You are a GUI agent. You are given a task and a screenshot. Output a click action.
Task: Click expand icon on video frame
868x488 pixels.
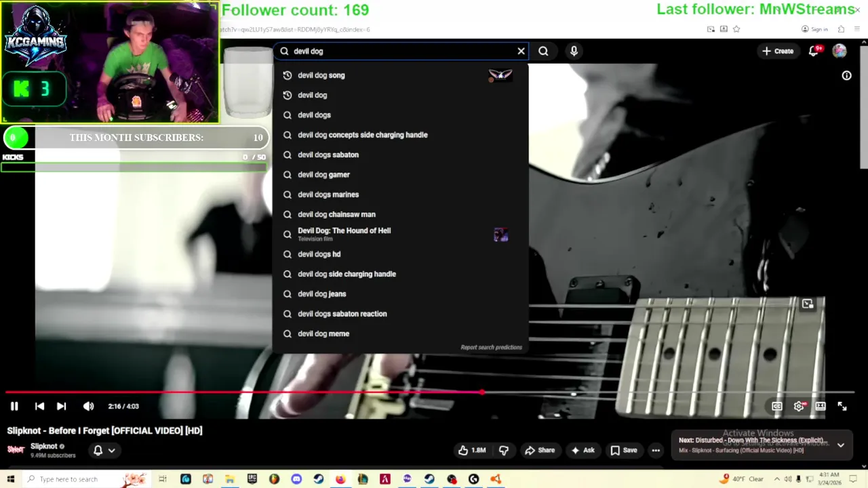click(808, 304)
